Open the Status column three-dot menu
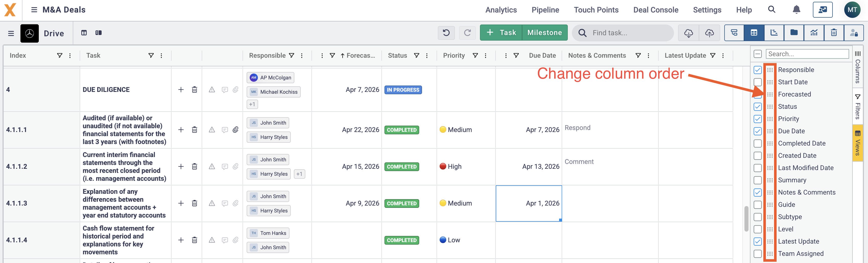Viewport: 868px width, 263px height. (427, 56)
